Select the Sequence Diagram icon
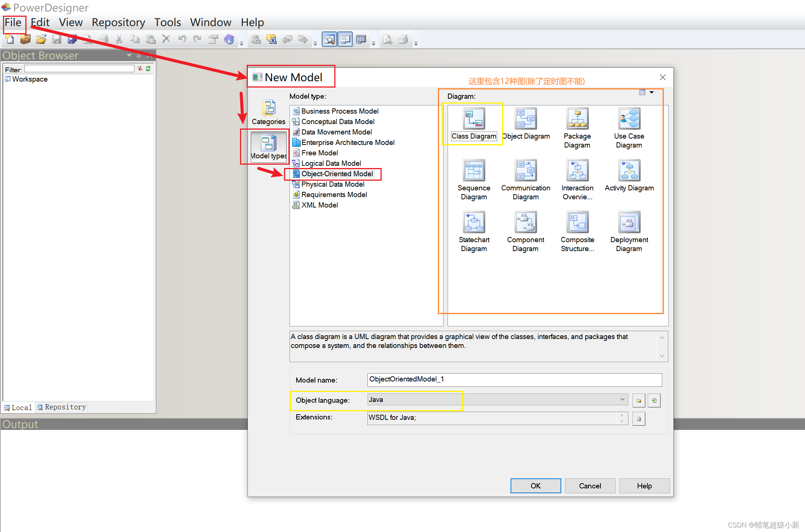This screenshot has width=805, height=532. pos(474,170)
